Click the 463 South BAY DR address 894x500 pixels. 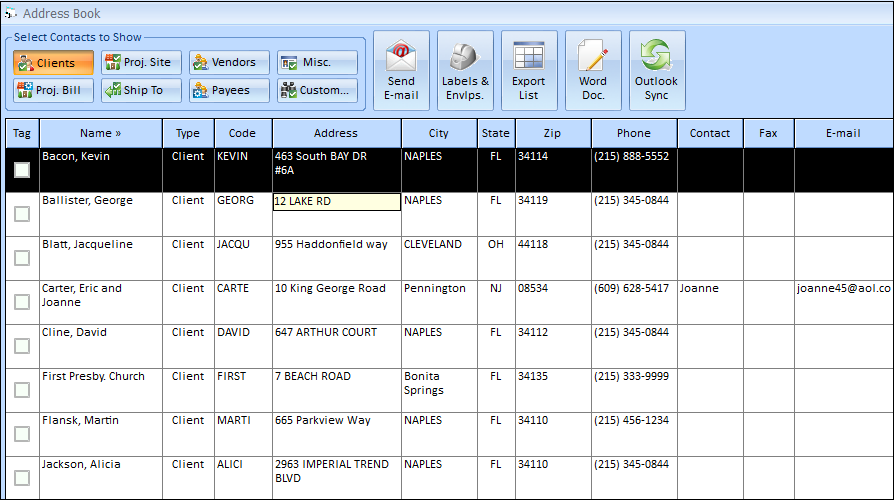point(320,163)
